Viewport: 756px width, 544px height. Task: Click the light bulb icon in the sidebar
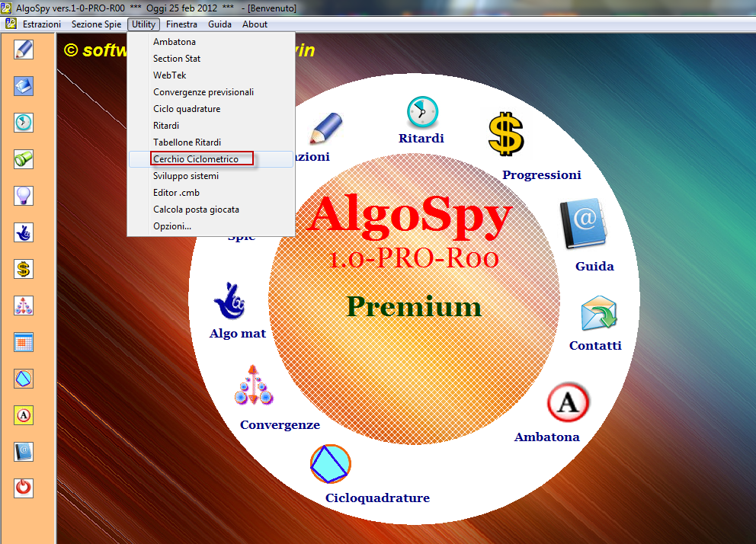[24, 196]
